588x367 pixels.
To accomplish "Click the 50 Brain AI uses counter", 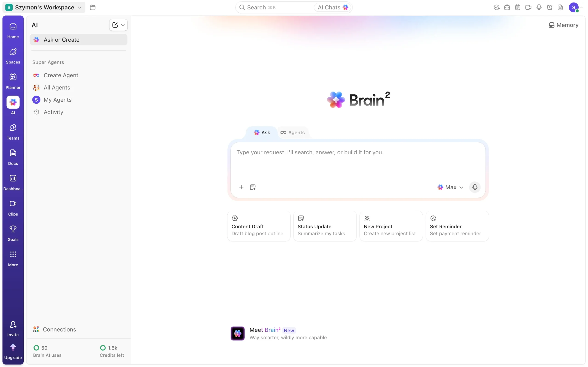I will click(x=47, y=351).
